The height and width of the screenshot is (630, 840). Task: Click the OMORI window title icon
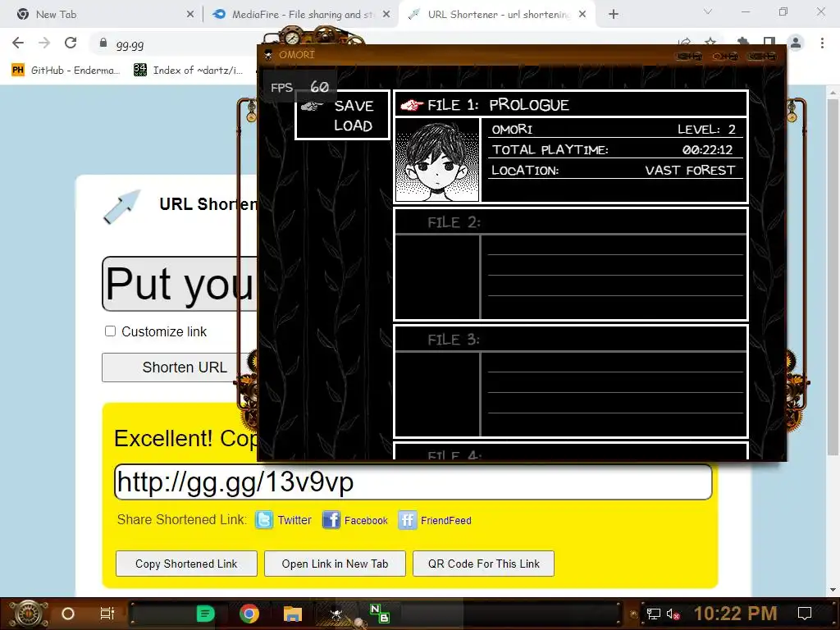click(x=268, y=55)
